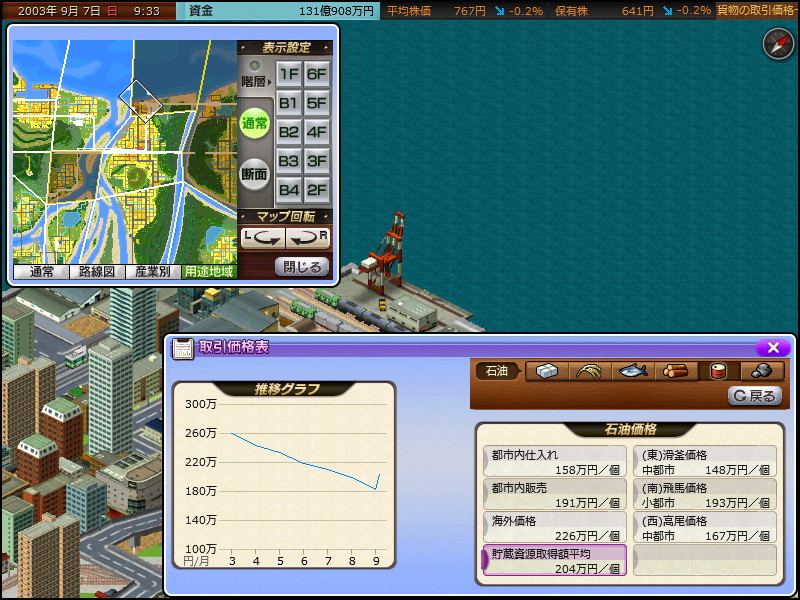The image size is (800, 600).
Task: Open 貨物の取引価格 in top bar
Action: tap(756, 11)
